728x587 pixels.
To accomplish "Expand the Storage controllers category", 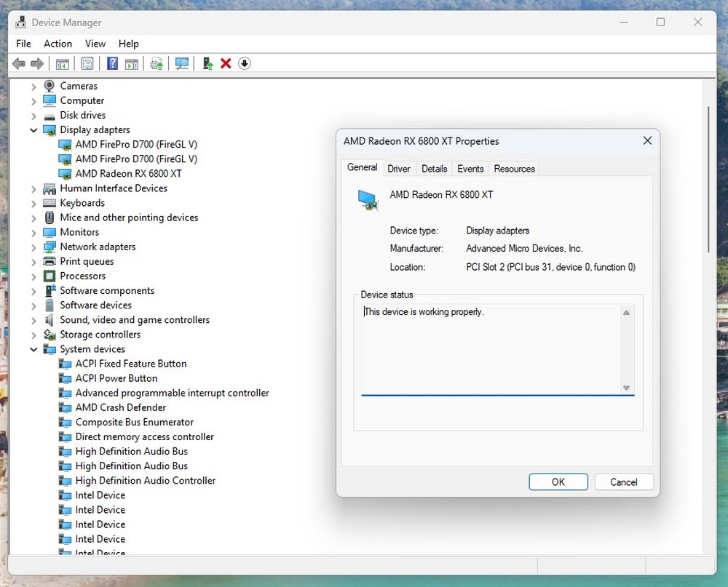I will tap(33, 335).
